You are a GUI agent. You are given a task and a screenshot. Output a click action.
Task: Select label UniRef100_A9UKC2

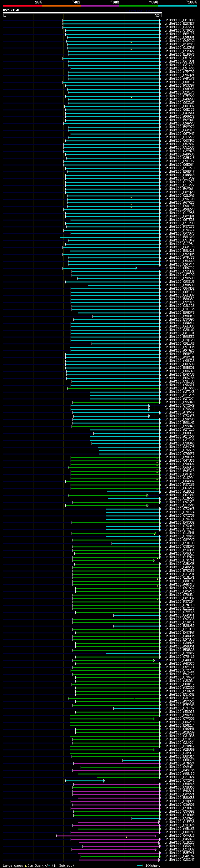[x=179, y=117]
